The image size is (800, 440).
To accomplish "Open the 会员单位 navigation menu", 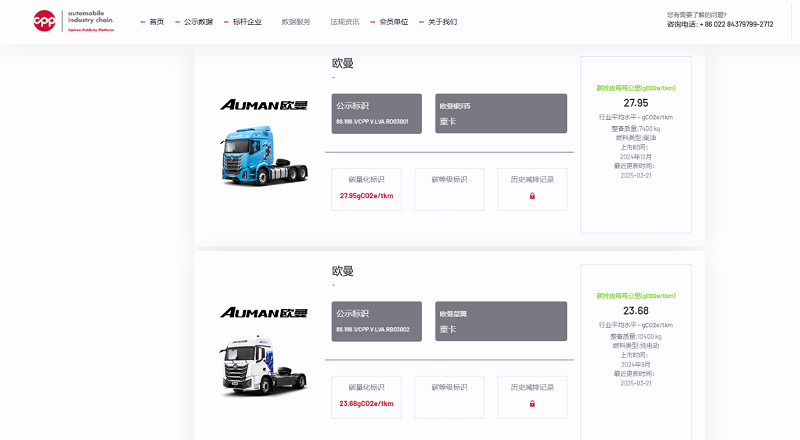I will point(394,22).
